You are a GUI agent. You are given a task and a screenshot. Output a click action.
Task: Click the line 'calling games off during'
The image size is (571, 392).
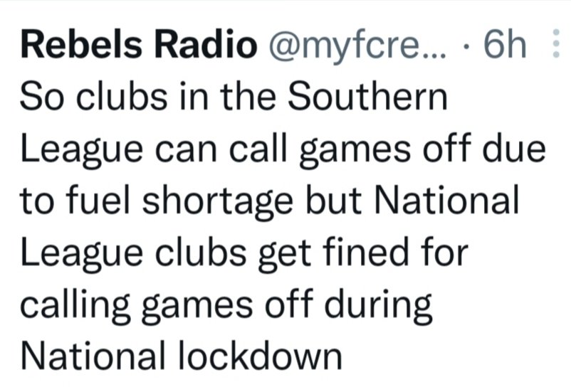click(x=226, y=305)
